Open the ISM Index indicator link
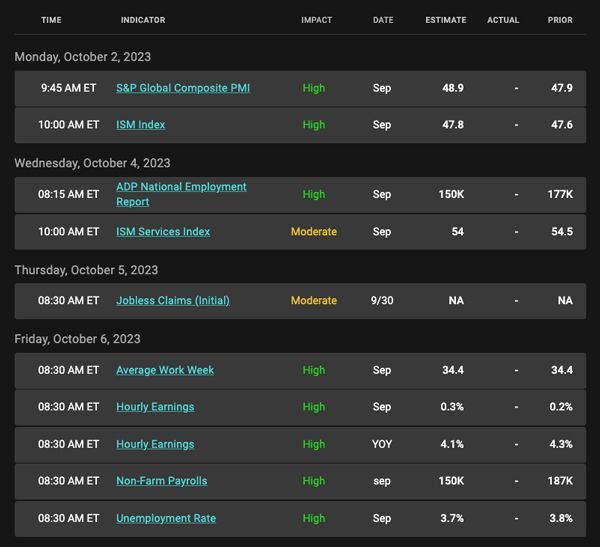The image size is (600, 547). [x=140, y=125]
